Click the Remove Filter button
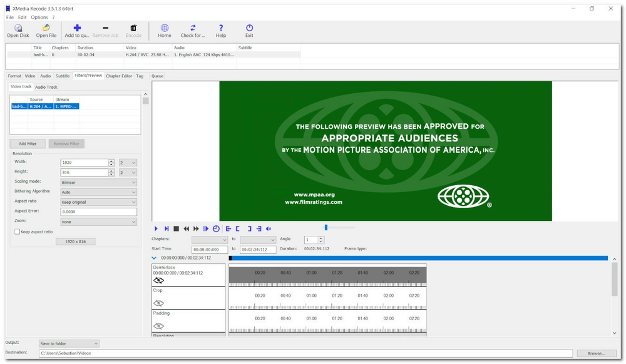 (66, 143)
